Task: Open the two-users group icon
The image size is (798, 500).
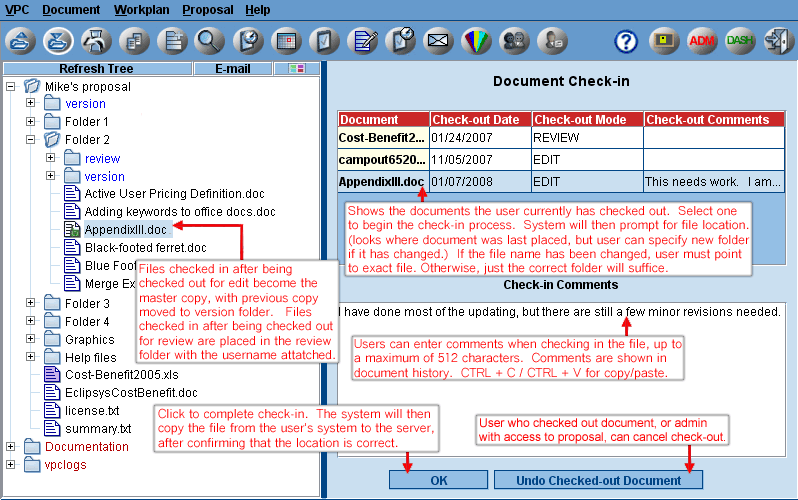Action: pyautogui.click(x=515, y=41)
